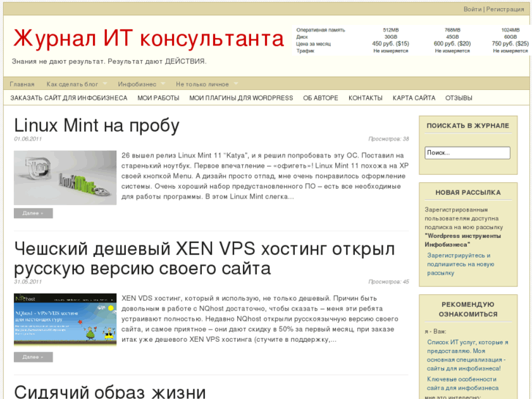
Task: Open the Карта сайта page
Action: pyautogui.click(x=414, y=98)
